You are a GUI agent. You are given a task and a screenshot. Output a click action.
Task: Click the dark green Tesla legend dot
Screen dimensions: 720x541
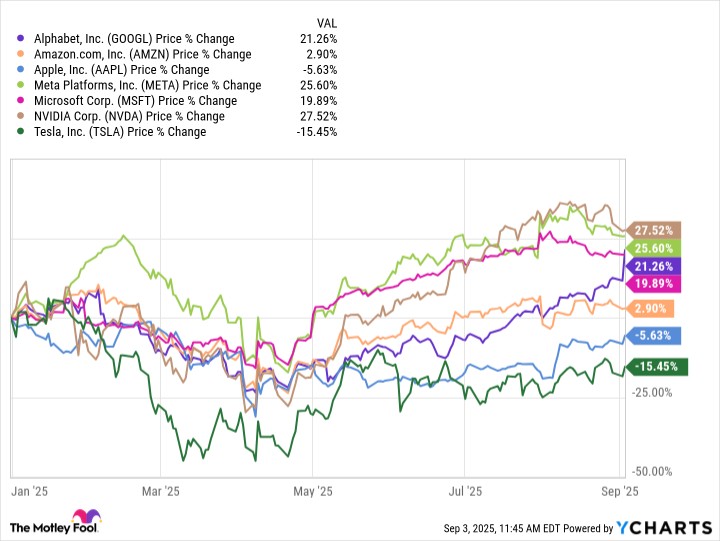point(20,132)
